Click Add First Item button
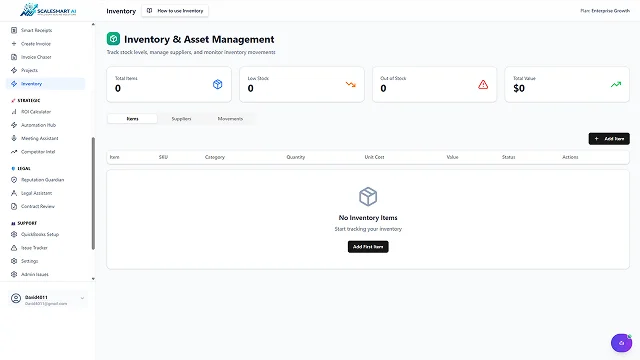This screenshot has width=640, height=360. click(368, 247)
